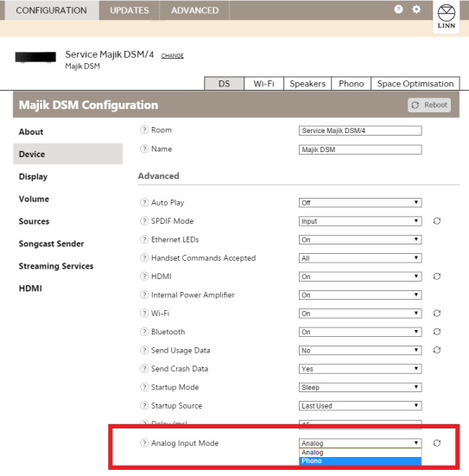Image resolution: width=469 pixels, height=476 pixels.
Task: Collapse the Analog Input Mode dropdown
Action: coord(360,443)
